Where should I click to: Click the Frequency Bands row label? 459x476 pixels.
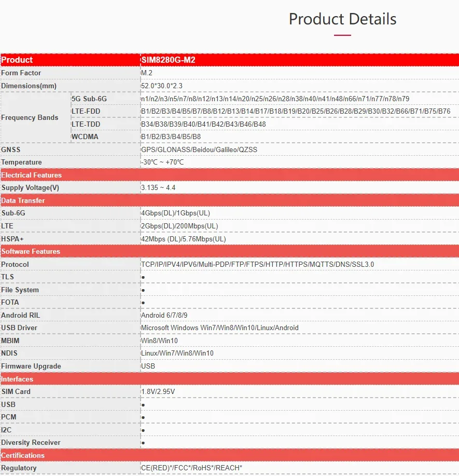[x=30, y=117]
